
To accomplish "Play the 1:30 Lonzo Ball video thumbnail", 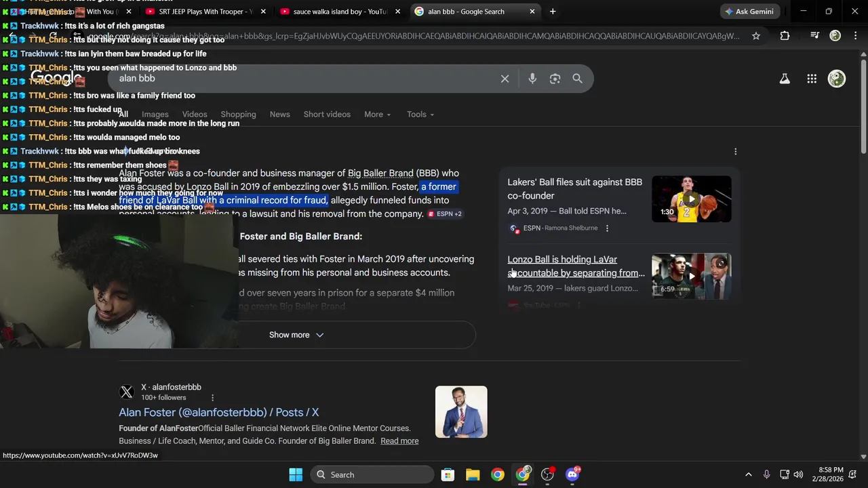I will (691, 199).
